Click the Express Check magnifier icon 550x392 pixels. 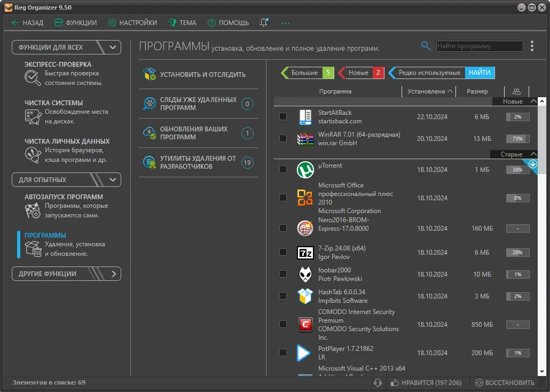pyautogui.click(x=33, y=78)
